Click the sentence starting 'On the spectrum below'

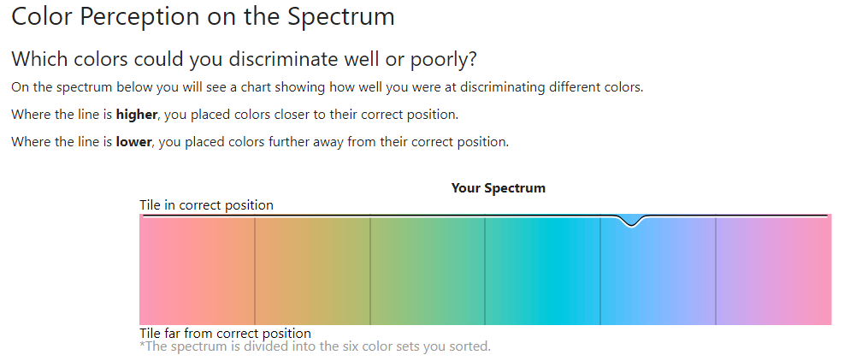point(328,87)
